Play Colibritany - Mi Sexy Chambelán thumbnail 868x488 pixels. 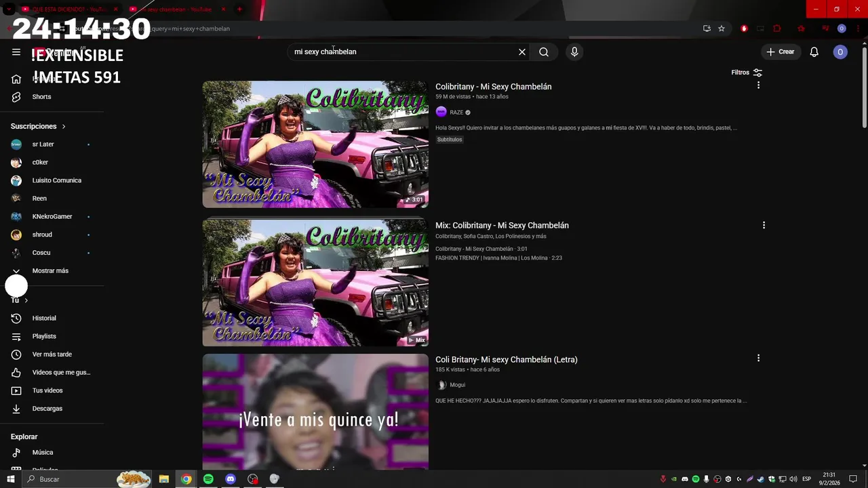click(315, 144)
